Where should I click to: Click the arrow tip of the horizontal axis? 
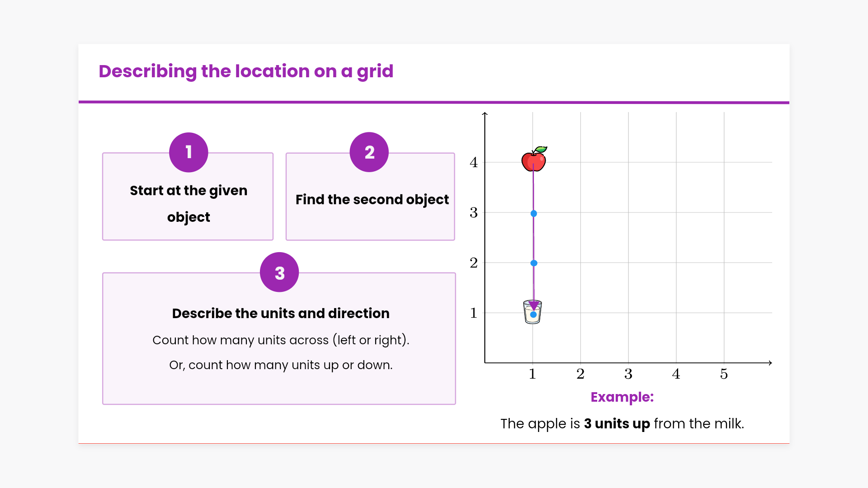[x=770, y=363]
